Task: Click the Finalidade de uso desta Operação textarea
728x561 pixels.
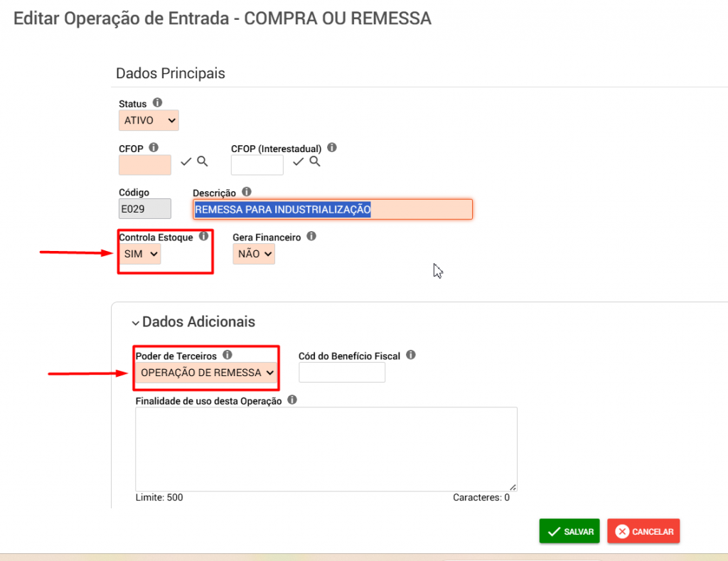Action: tap(326, 449)
